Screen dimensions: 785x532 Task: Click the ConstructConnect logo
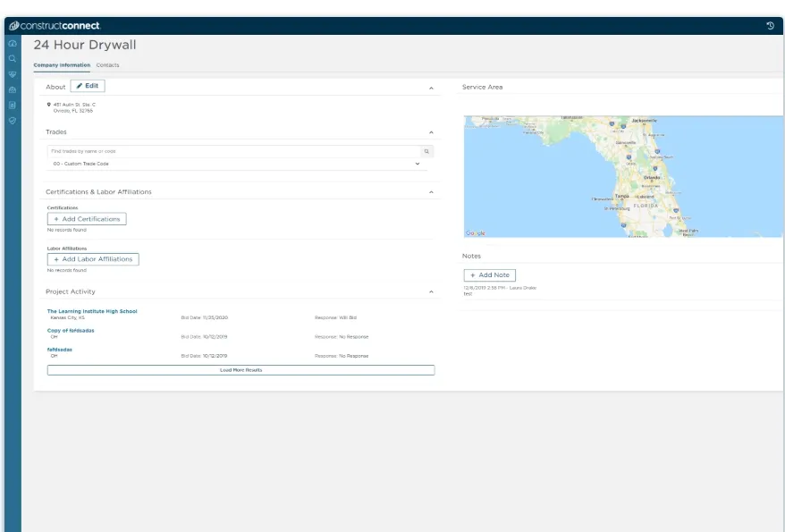pos(55,26)
